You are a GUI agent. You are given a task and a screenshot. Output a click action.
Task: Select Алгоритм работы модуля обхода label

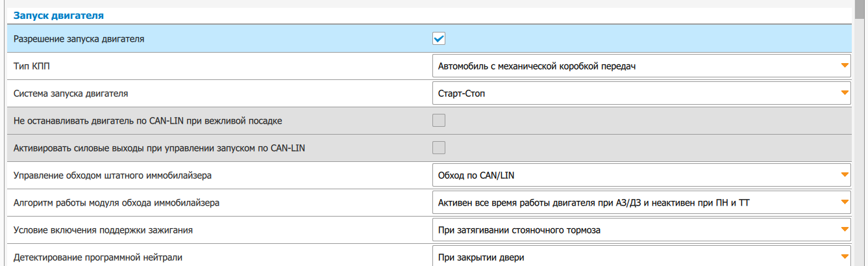pyautogui.click(x=116, y=202)
